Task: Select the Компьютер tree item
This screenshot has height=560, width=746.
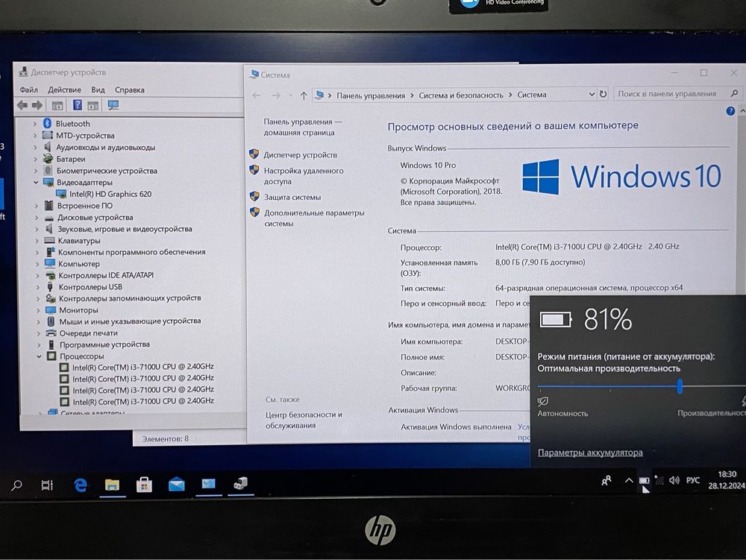Action: (x=79, y=264)
